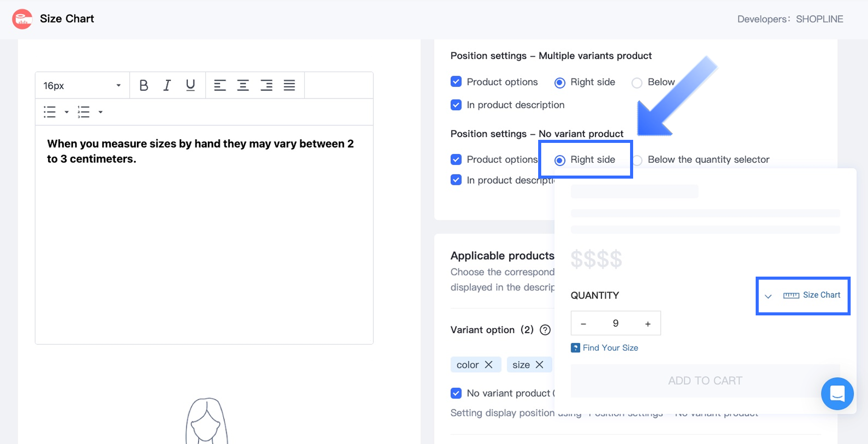This screenshot has width=868, height=444.
Task: Center align the text
Action: [x=243, y=85]
